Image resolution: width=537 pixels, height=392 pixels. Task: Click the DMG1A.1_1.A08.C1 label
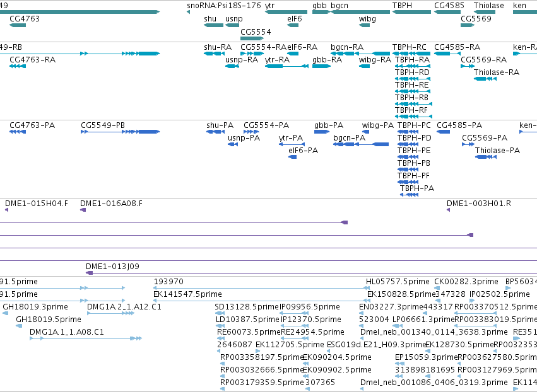click(67, 332)
